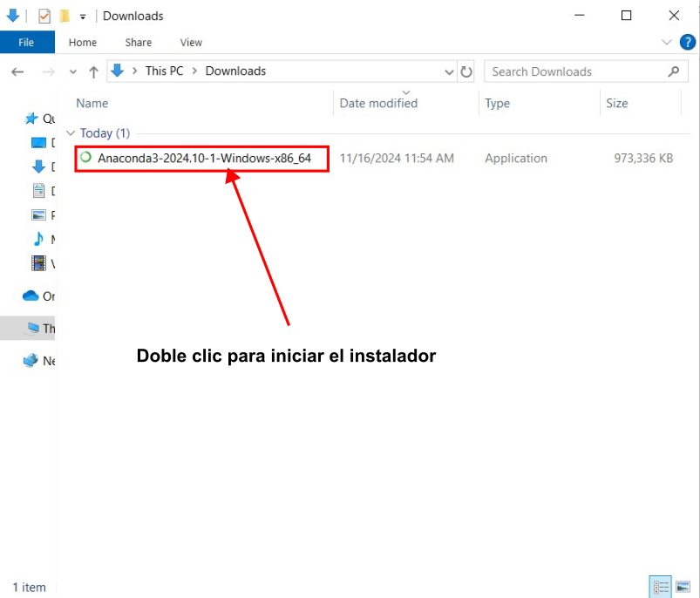The height and width of the screenshot is (598, 700).
Task: Click the Properties checkmark icon in quick access toolbar
Action: 44,17
